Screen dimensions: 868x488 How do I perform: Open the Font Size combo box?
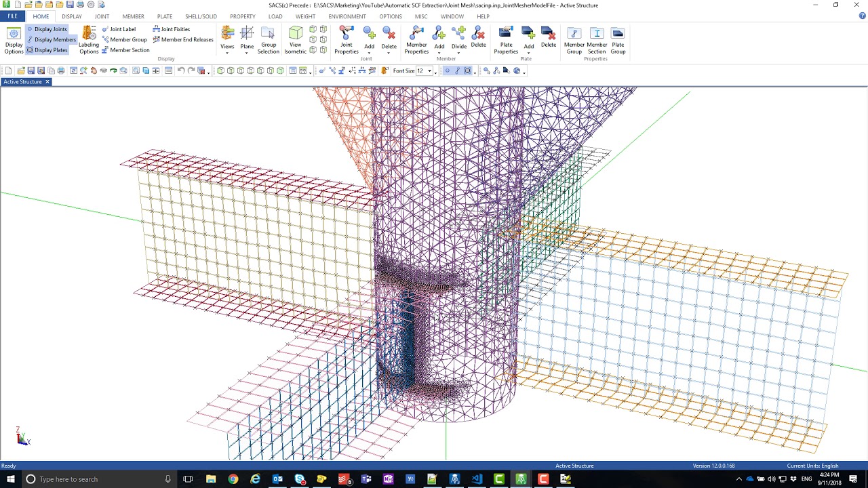coord(425,70)
